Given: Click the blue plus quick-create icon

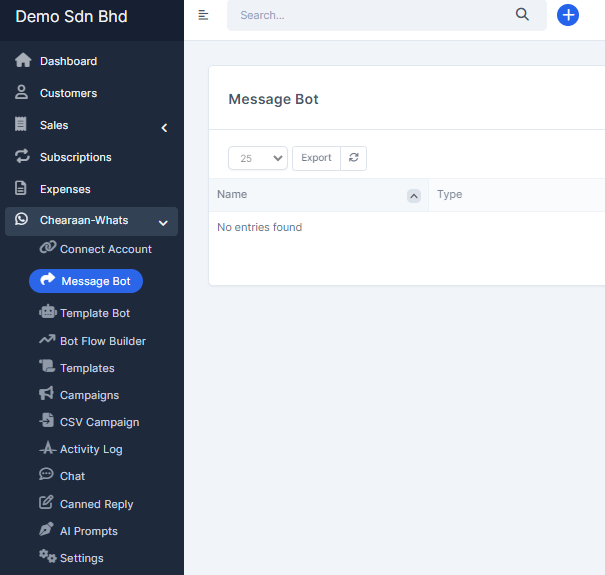Looking at the screenshot, I should pos(568,15).
